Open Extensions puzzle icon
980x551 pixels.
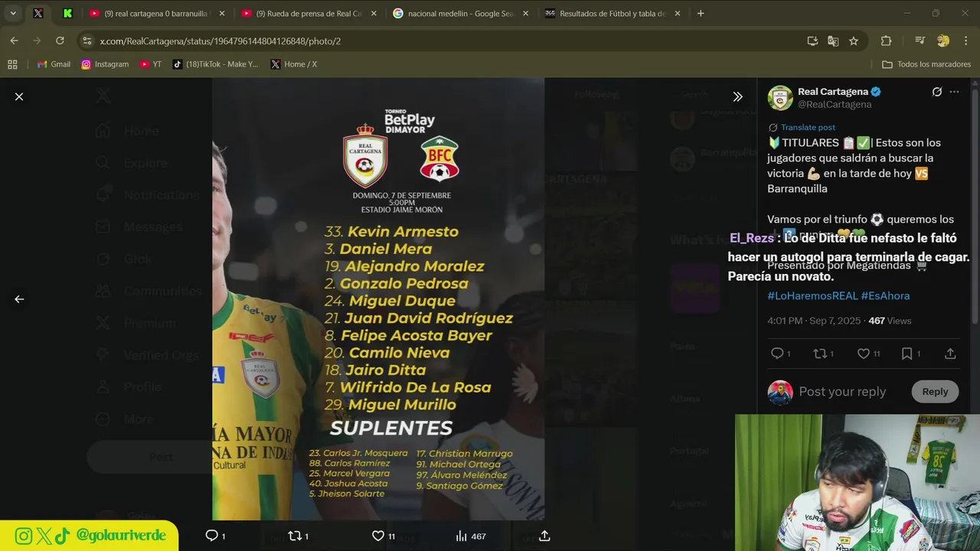(886, 41)
